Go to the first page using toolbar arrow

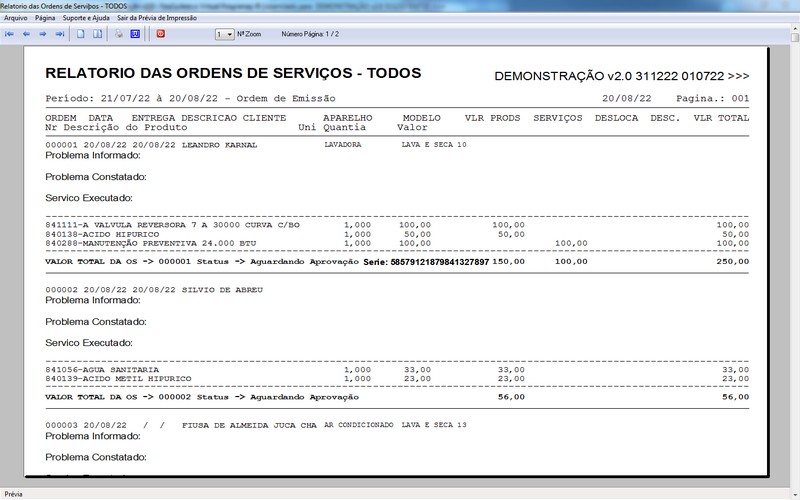9,34
